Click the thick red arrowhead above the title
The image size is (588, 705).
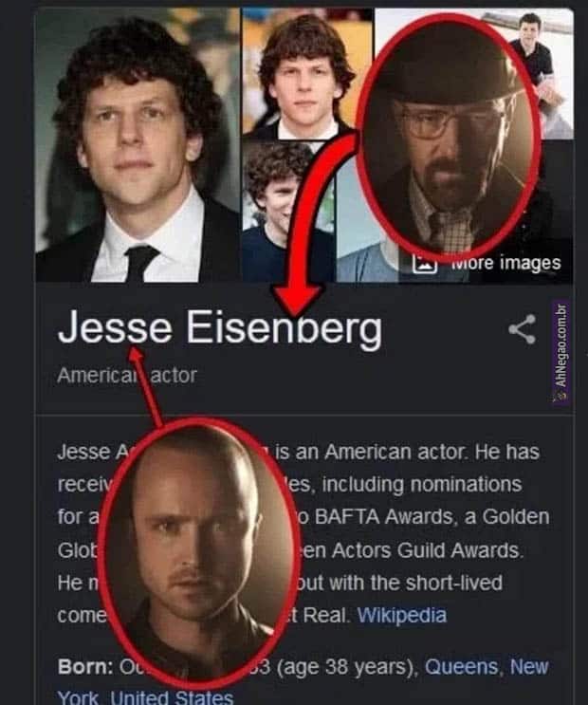[x=296, y=300]
